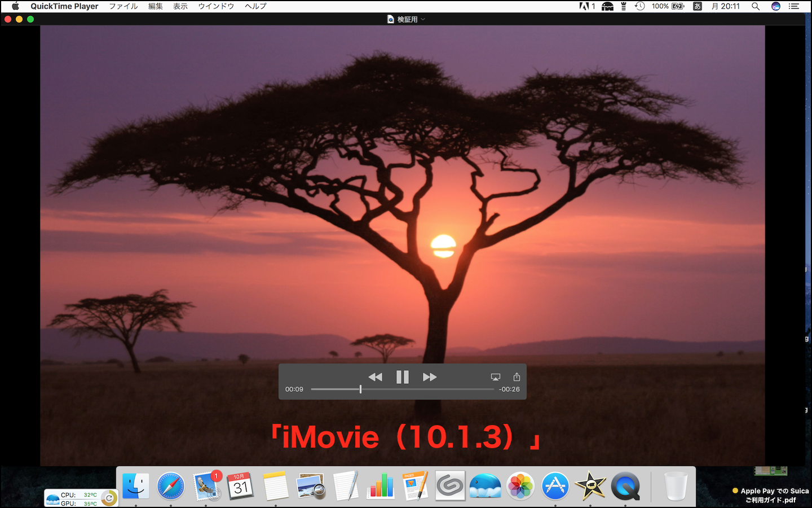Launch Preview from the Dock
This screenshot has width=812, height=508.
311,486
